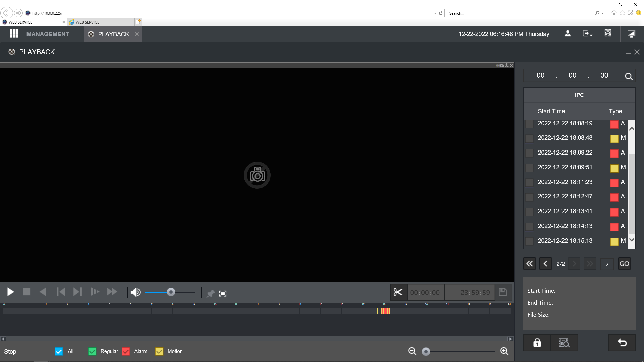Toggle the All record type checkbox
The width and height of the screenshot is (644, 362).
[x=59, y=351]
